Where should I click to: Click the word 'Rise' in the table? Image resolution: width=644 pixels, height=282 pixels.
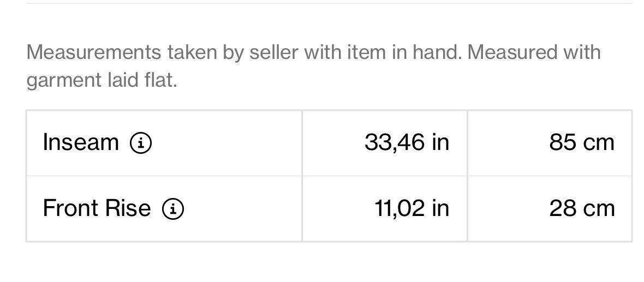pos(128,208)
